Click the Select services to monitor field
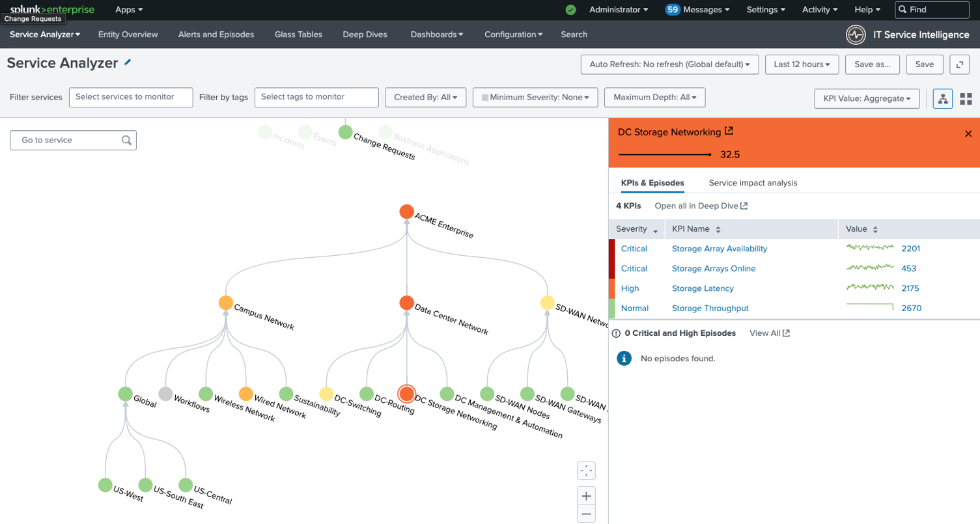The image size is (980, 524). click(x=131, y=97)
